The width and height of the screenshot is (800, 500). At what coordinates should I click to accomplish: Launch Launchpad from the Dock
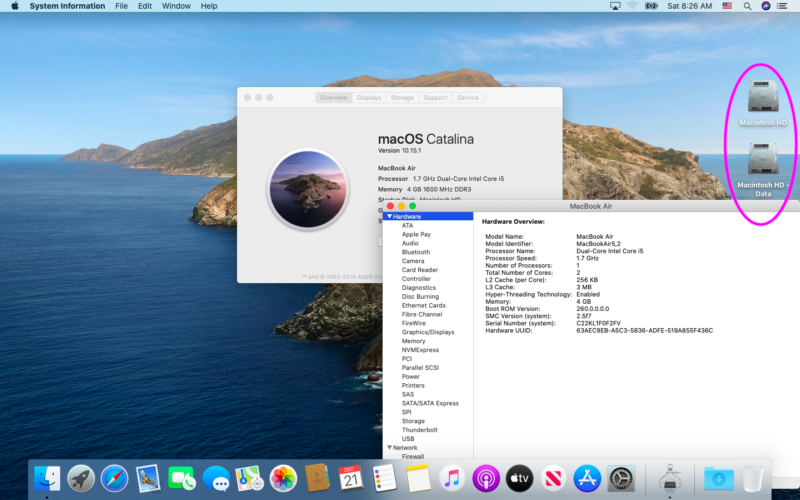point(81,479)
